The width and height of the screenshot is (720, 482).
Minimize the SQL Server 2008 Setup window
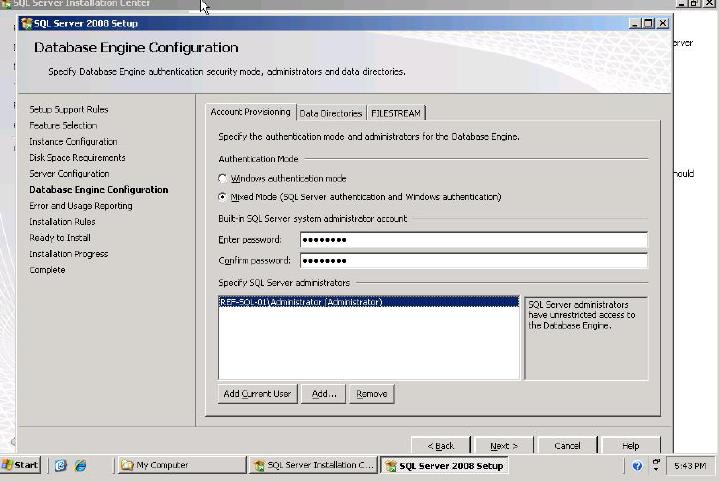point(635,23)
